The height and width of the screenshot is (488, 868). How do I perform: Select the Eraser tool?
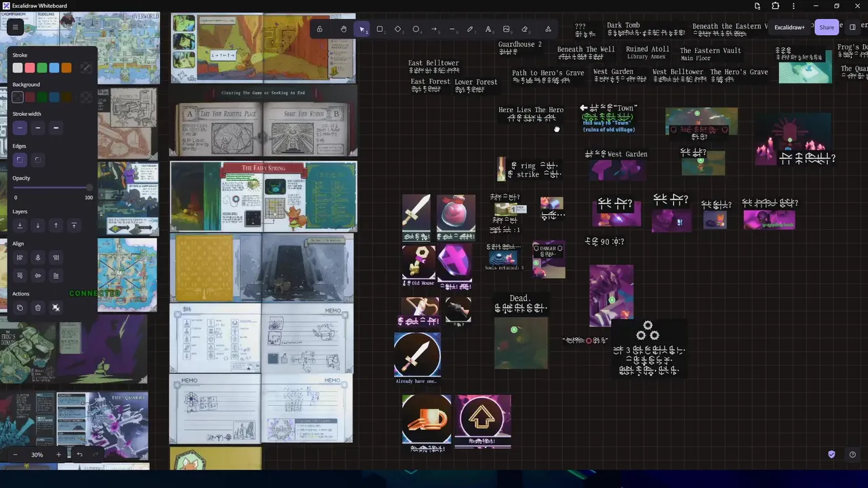[x=524, y=29]
